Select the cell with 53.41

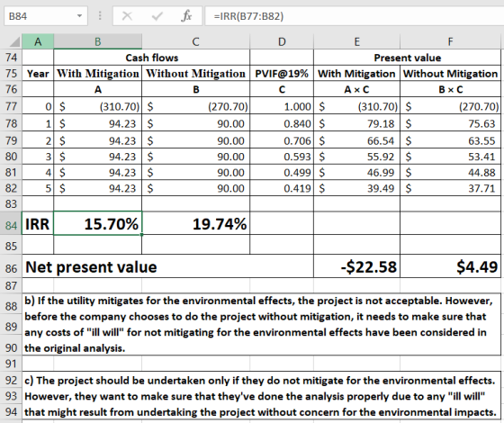click(x=450, y=157)
